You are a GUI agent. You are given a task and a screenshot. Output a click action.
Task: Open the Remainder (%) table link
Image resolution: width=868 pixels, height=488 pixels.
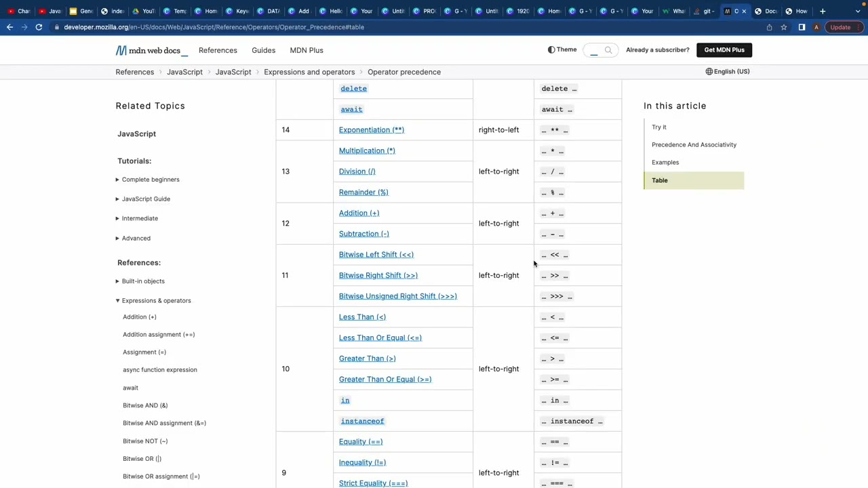(x=363, y=192)
